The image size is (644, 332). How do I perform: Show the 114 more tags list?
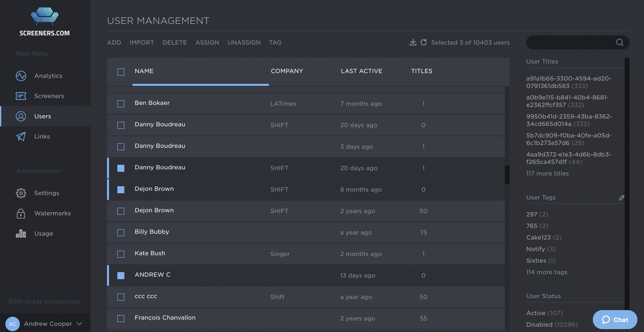point(547,272)
